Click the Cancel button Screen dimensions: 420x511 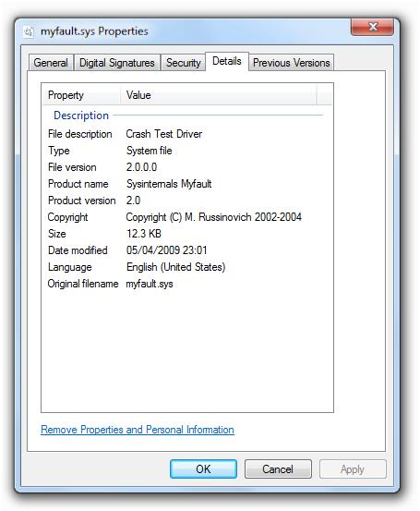pos(278,469)
